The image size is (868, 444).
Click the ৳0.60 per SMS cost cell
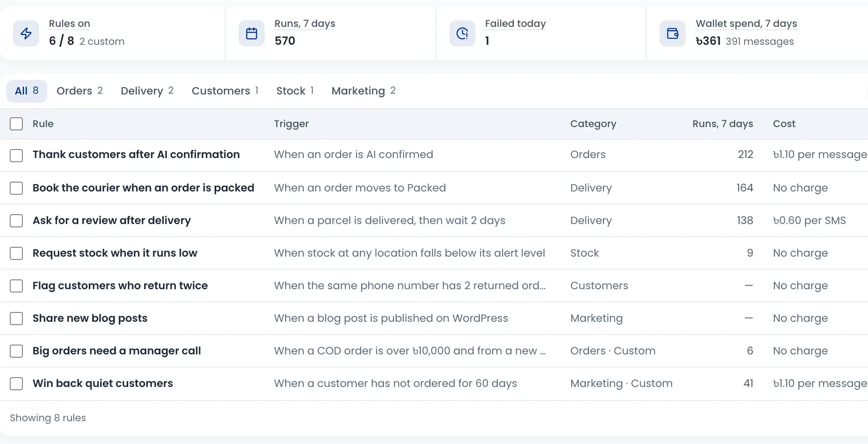coord(809,220)
